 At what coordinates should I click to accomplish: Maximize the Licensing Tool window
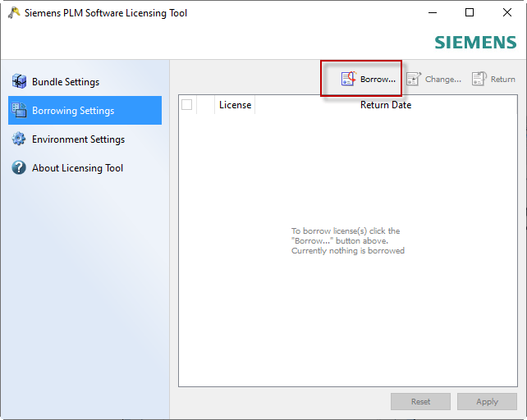[x=470, y=13]
